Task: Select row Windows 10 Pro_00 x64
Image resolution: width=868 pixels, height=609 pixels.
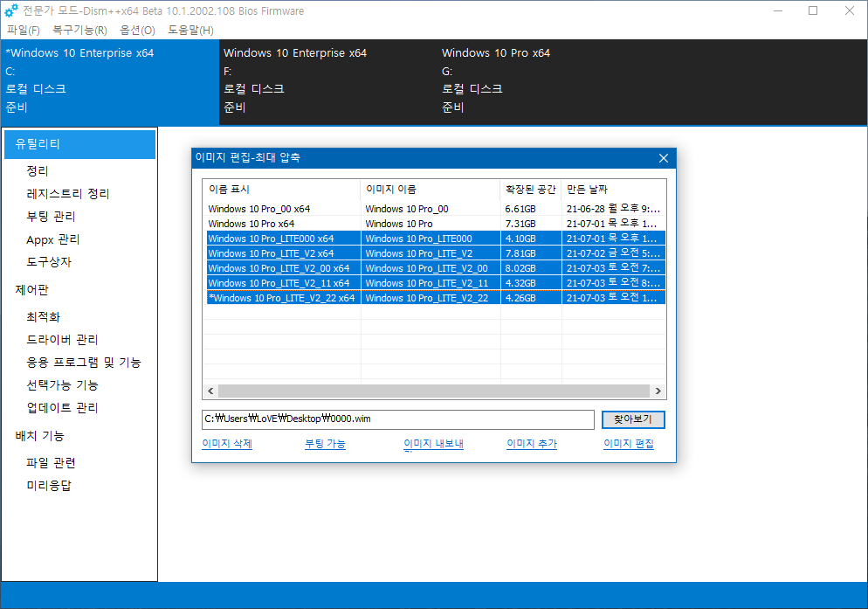Action: coord(434,209)
